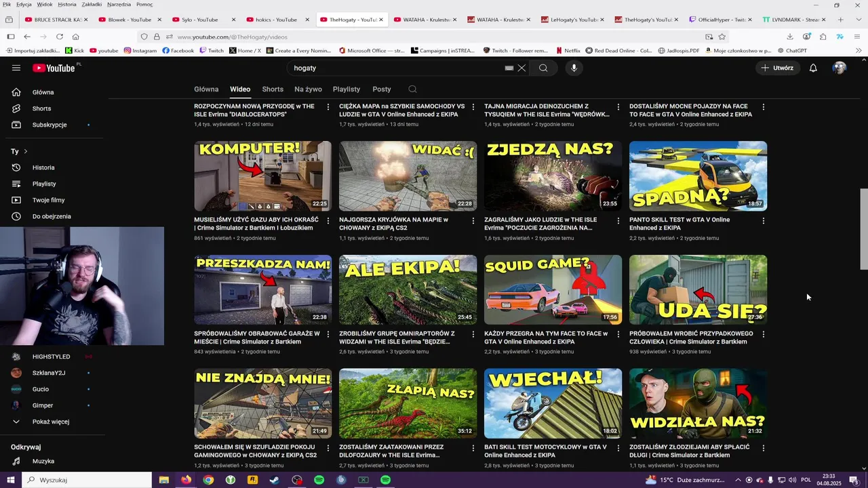The image size is (868, 488).
Task: Bookmark this page with the star icon
Action: click(722, 37)
